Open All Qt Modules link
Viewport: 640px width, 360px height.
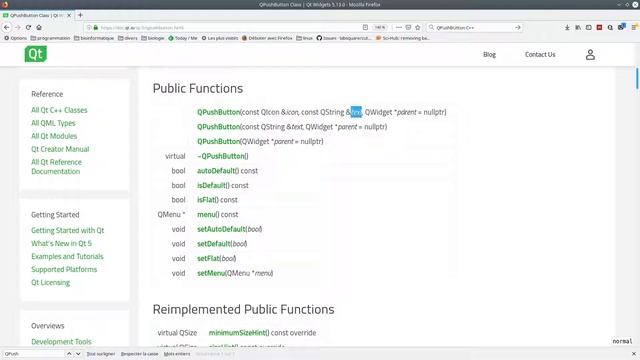tap(54, 136)
